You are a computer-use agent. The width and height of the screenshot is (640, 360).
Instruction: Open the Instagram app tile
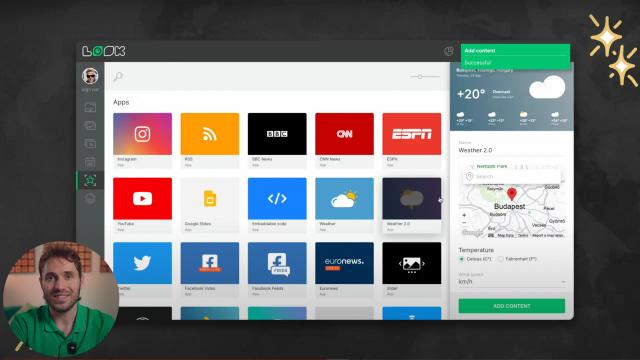[x=142, y=140]
